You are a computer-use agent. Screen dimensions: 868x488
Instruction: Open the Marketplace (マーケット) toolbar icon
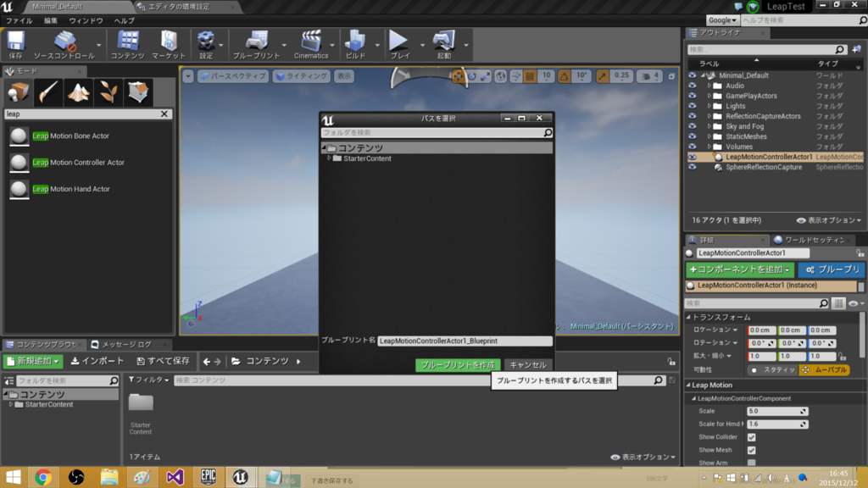pos(169,45)
